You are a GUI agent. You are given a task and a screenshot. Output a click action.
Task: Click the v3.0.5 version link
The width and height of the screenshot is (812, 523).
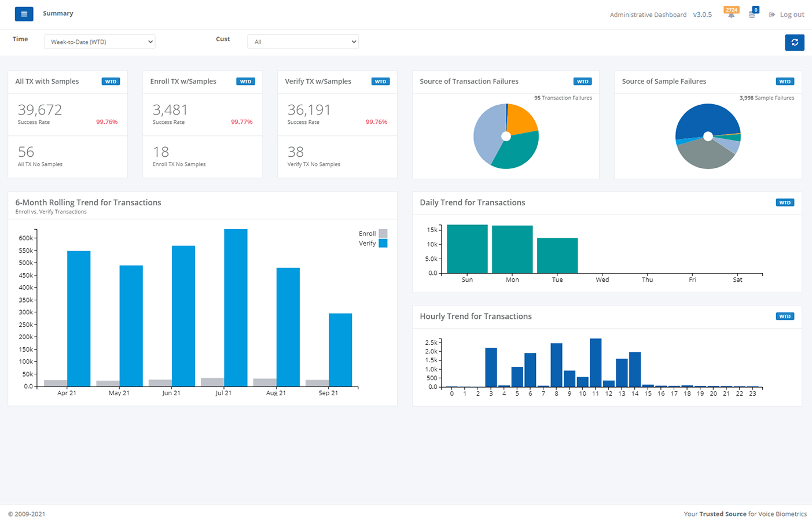click(703, 14)
